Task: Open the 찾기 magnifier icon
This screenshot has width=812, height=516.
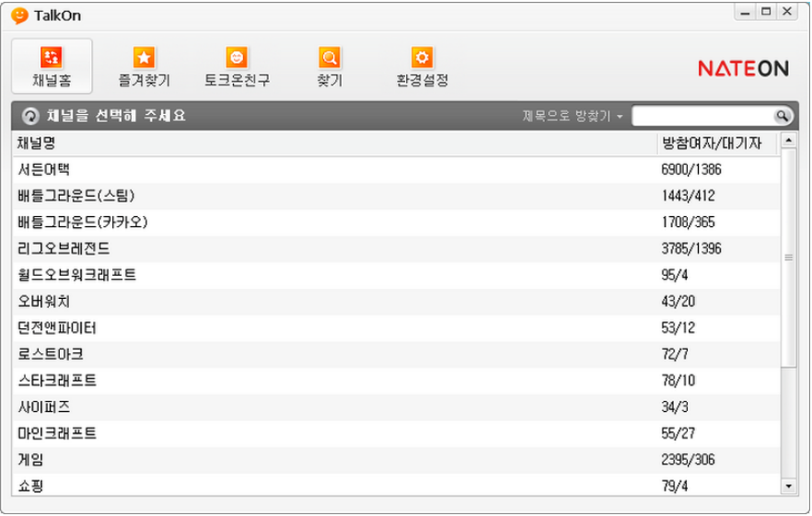Action: click(x=330, y=57)
